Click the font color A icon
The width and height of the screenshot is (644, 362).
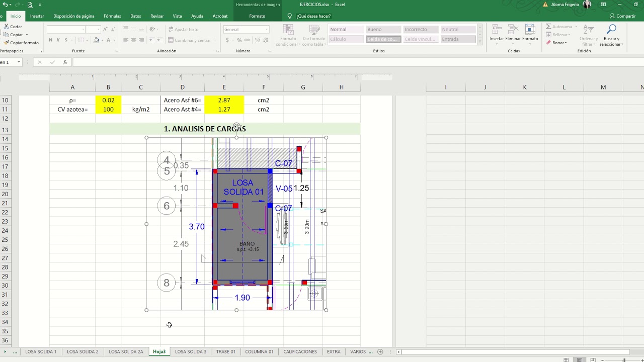[x=109, y=40]
